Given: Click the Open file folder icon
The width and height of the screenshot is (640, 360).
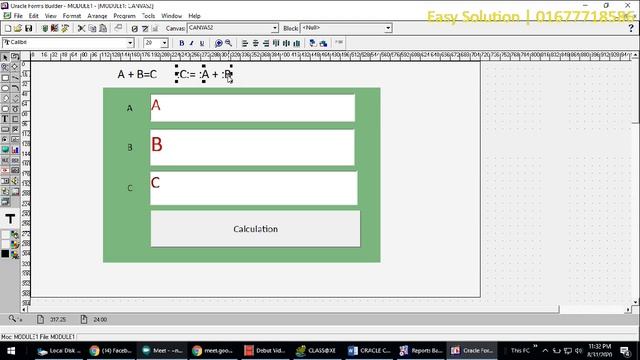Looking at the screenshot, I should (18, 28).
